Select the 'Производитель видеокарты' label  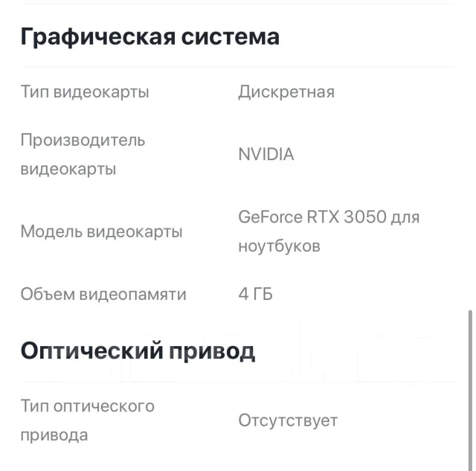point(83,155)
